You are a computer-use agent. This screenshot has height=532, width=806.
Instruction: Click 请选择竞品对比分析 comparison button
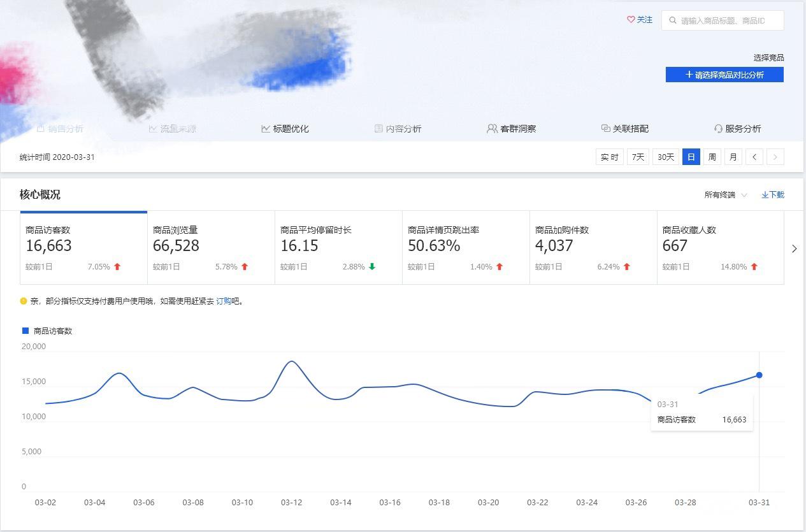[x=724, y=75]
